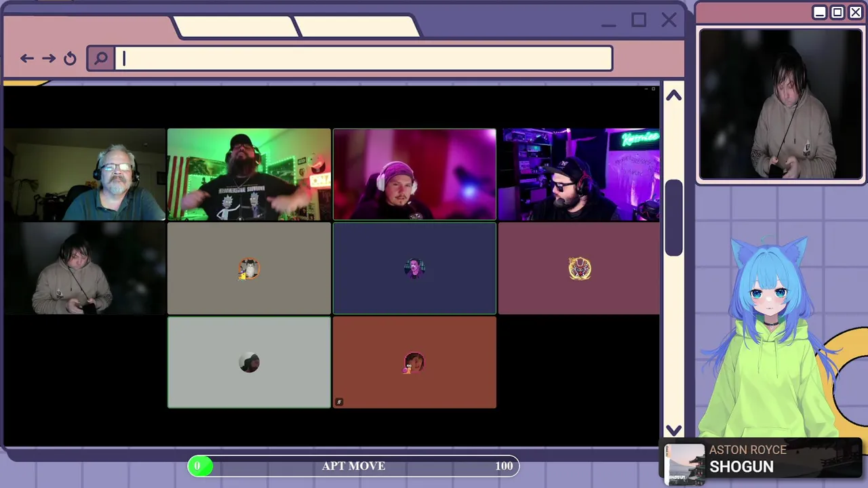This screenshot has width=868, height=488.
Task: Maximize the webcam overlay window
Action: [x=837, y=13]
